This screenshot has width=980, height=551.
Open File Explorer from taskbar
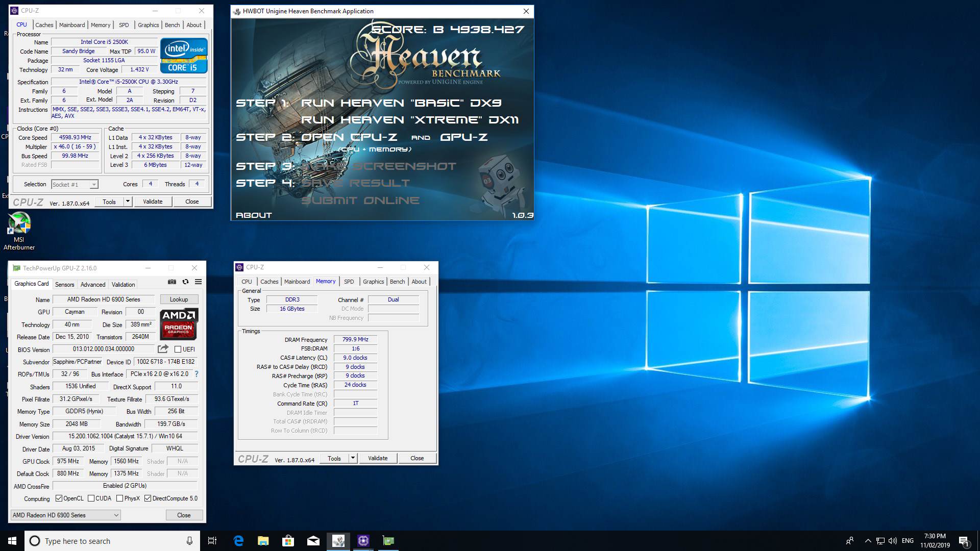pos(263,541)
